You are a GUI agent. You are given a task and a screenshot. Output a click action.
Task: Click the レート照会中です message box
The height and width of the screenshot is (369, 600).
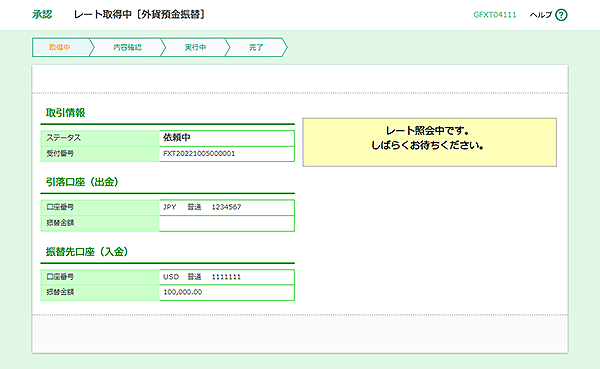point(429,142)
